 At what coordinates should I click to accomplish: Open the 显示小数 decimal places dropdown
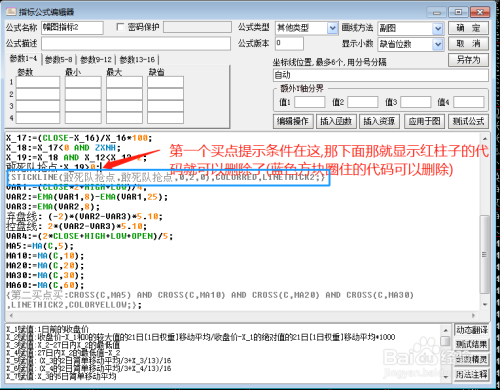coord(438,44)
